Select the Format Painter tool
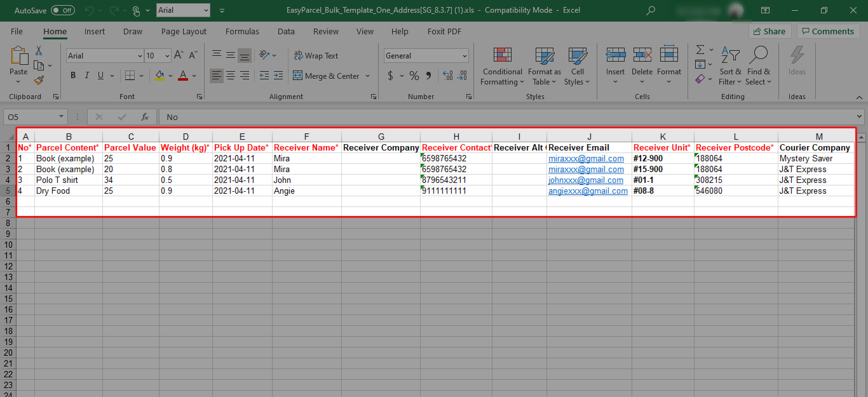Viewport: 868px width, 397px height. [x=37, y=79]
